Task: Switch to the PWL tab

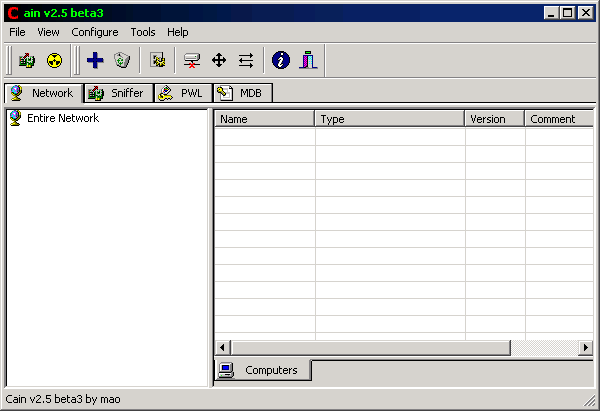Action: 181,93
